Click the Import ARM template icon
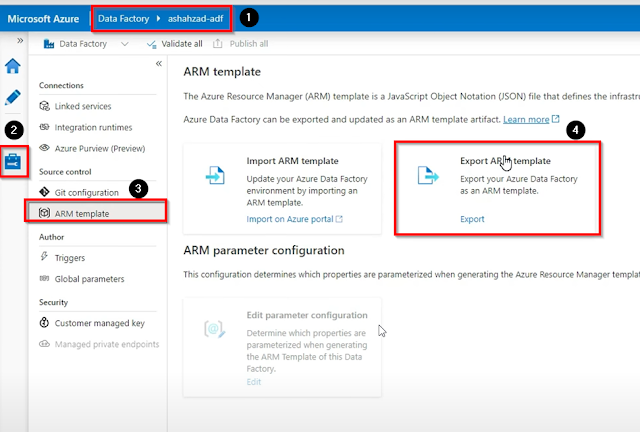 point(215,175)
